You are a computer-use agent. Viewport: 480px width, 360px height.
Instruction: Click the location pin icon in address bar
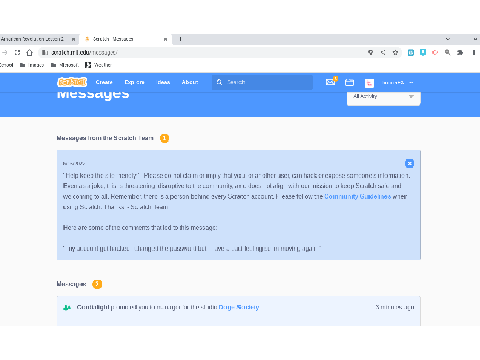(x=370, y=52)
